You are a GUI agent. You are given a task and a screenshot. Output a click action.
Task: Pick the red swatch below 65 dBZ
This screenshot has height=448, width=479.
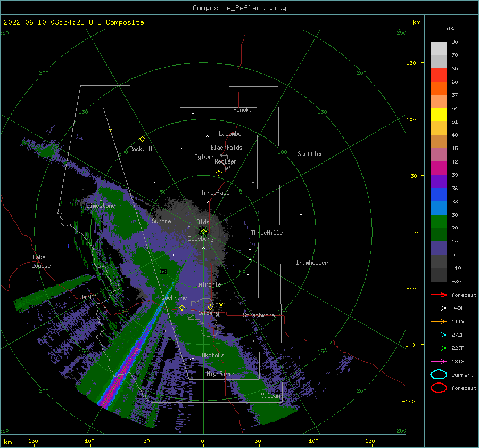pos(439,75)
